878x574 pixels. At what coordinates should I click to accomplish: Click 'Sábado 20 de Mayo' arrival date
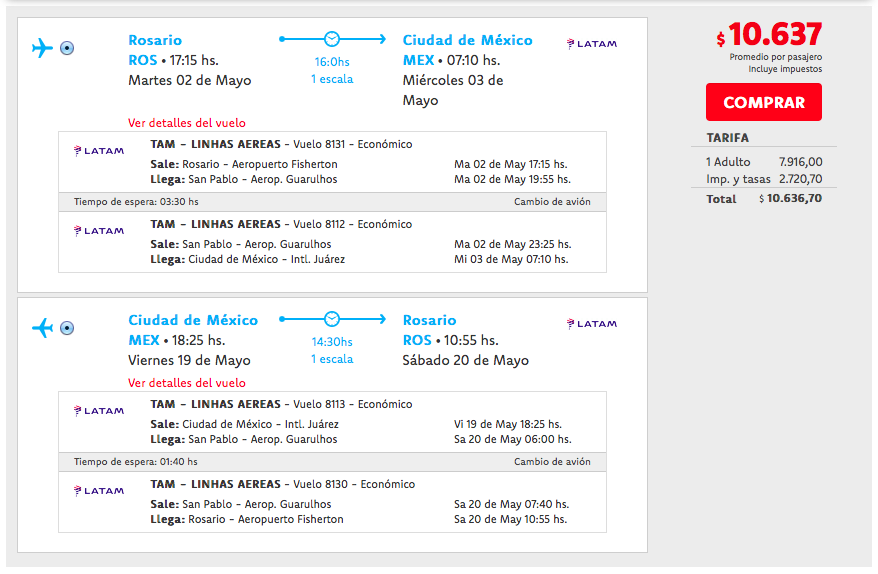coord(465,361)
